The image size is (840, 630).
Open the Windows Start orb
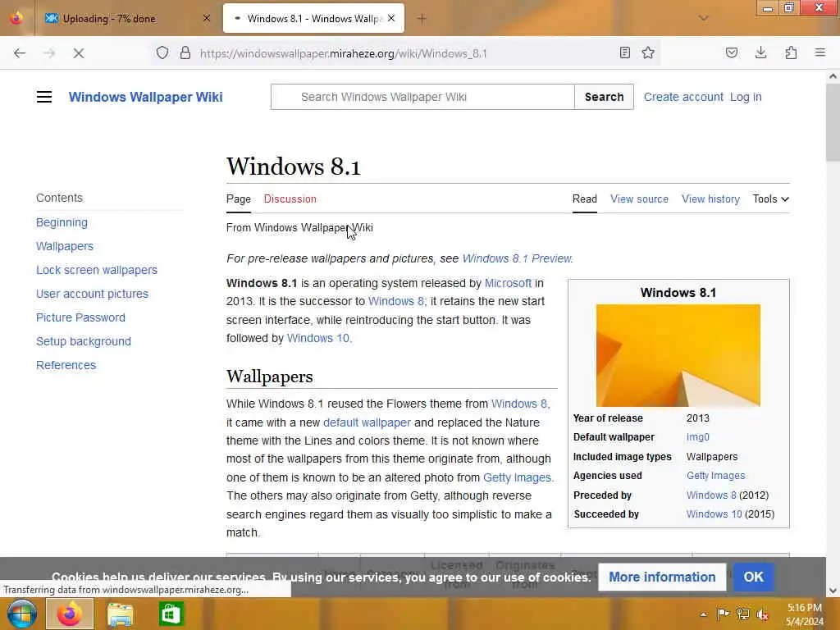coord(21,614)
